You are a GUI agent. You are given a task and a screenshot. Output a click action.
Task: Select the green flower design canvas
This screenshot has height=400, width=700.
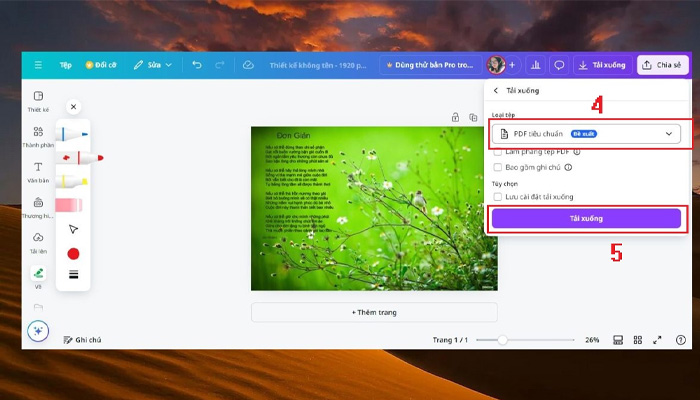click(374, 208)
